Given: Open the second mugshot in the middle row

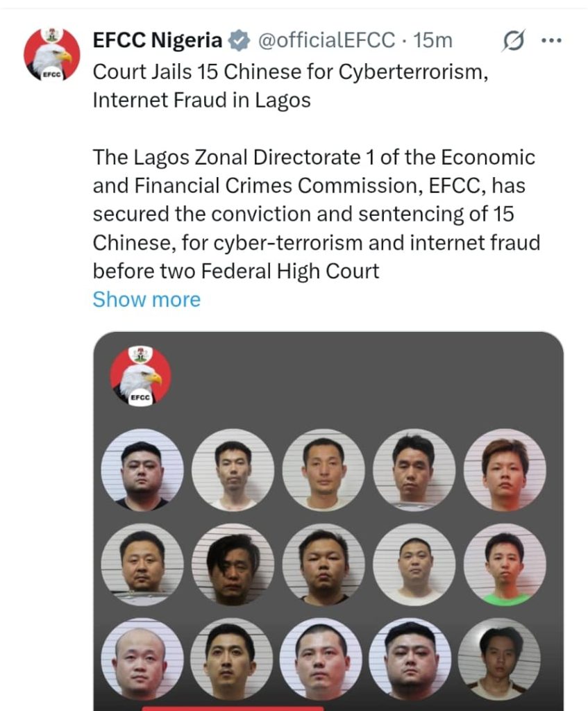Looking at the screenshot, I should (233, 564).
